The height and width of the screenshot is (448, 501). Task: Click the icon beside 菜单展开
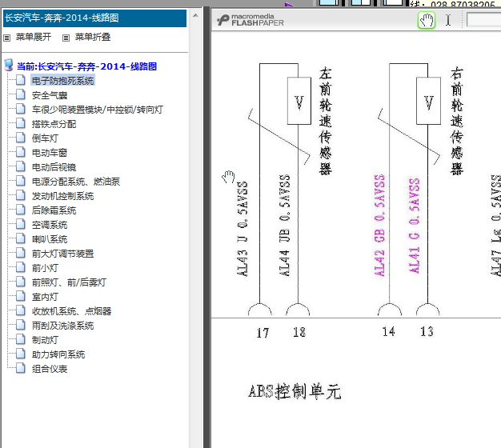(6, 38)
